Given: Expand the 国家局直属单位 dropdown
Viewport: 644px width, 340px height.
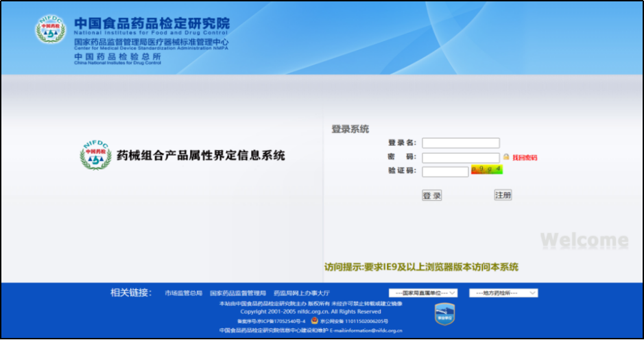Looking at the screenshot, I should tap(423, 293).
